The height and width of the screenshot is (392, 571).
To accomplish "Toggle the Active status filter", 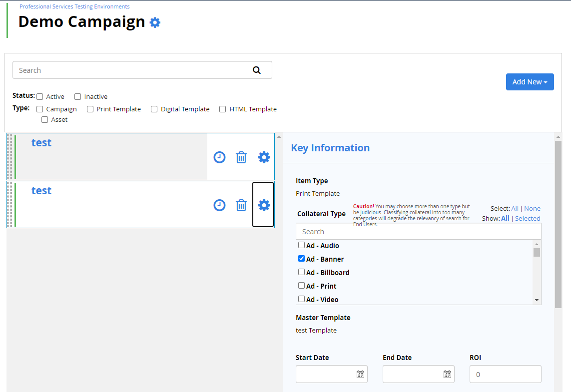I will pyautogui.click(x=40, y=97).
